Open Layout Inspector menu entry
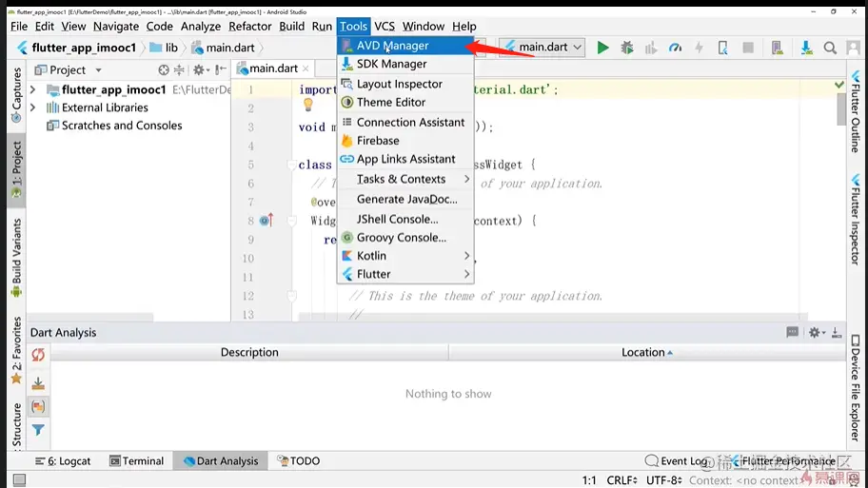Image resolution: width=868 pixels, height=488 pixels. click(x=405, y=84)
